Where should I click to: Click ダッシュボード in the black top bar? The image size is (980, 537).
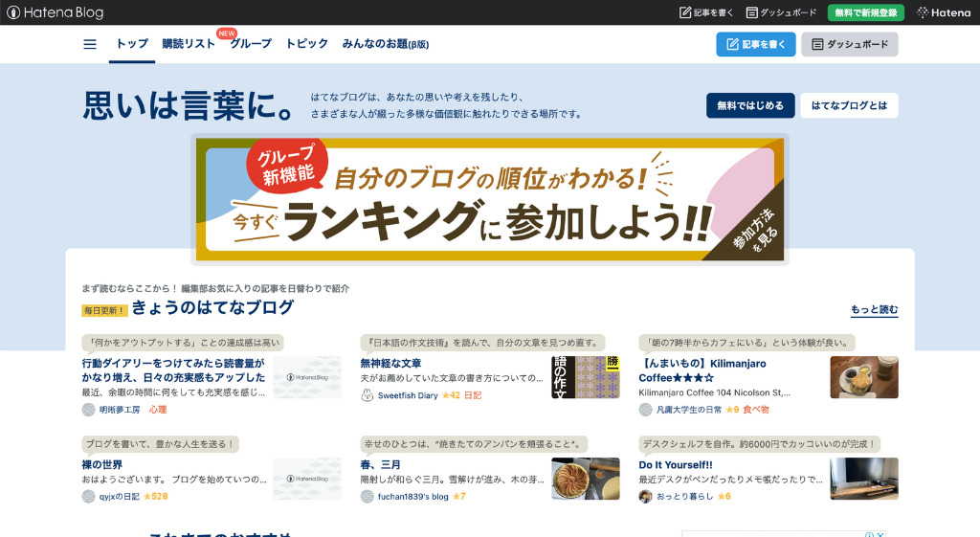[781, 12]
